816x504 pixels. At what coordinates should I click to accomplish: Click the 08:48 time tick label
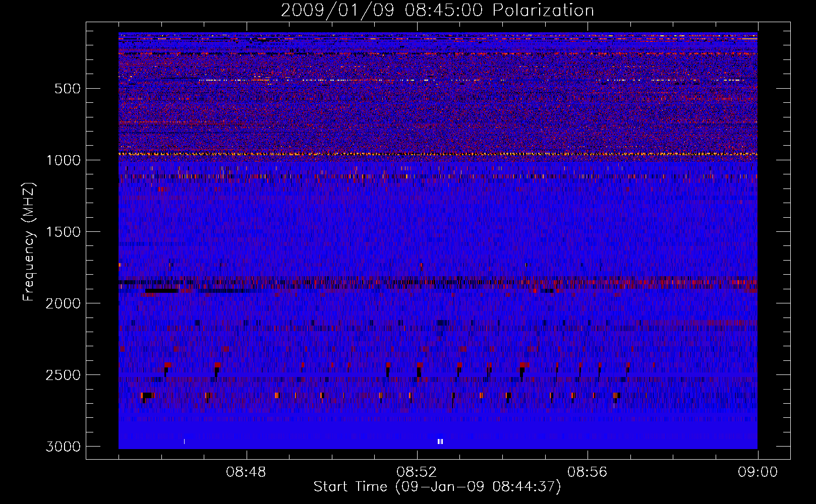click(246, 472)
